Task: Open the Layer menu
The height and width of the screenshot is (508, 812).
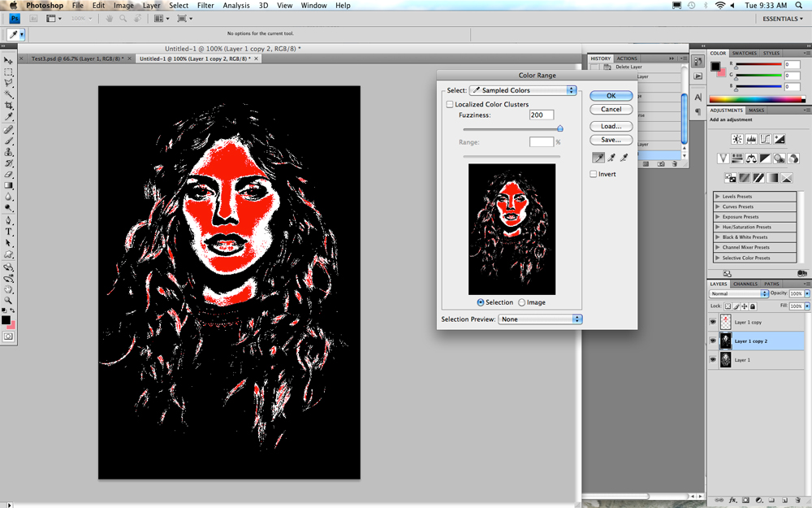Action: click(x=151, y=5)
